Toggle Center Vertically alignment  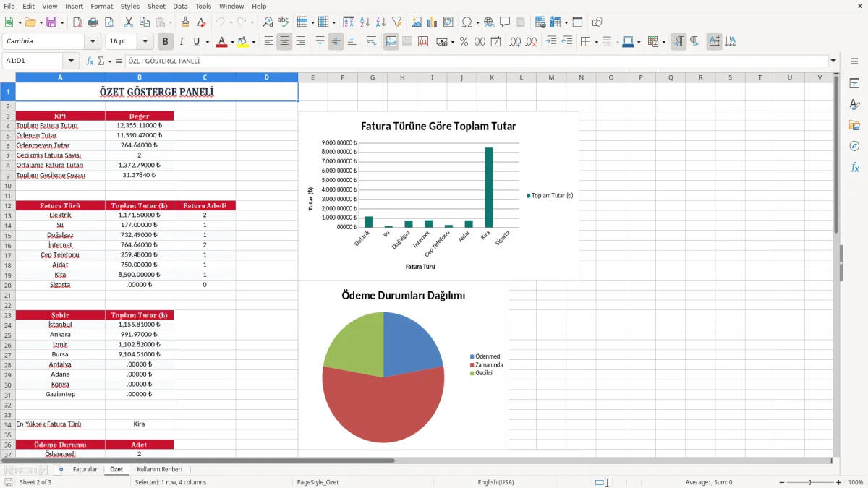(336, 42)
